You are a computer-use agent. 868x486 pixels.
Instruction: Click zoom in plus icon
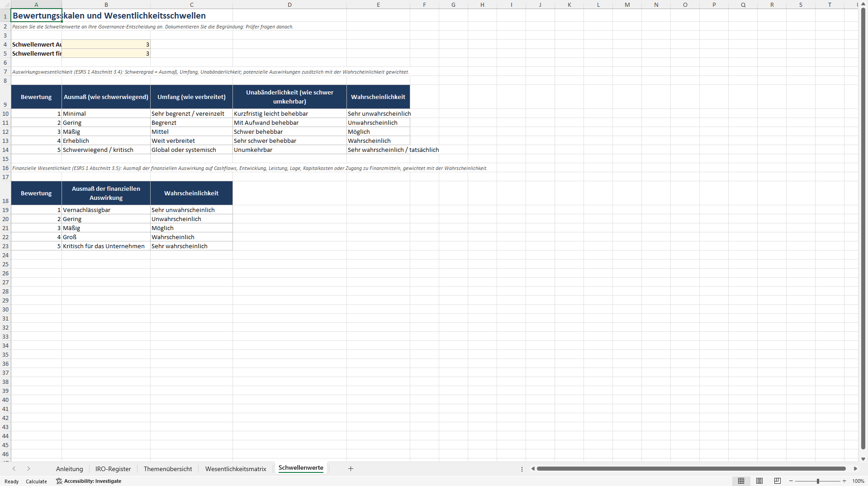tap(844, 481)
